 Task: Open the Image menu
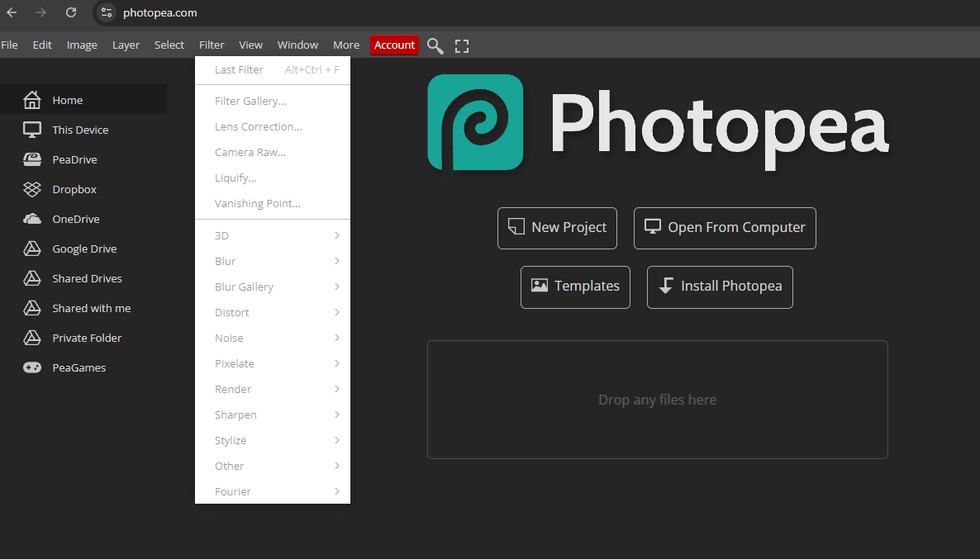point(82,45)
